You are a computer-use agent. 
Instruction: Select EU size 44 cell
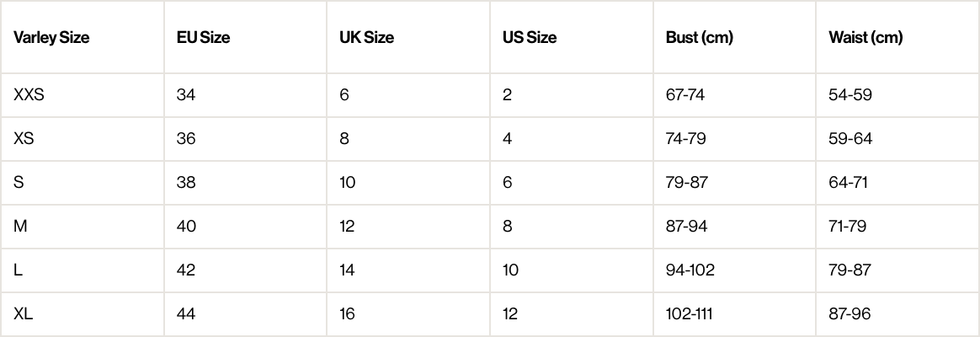[186, 314]
